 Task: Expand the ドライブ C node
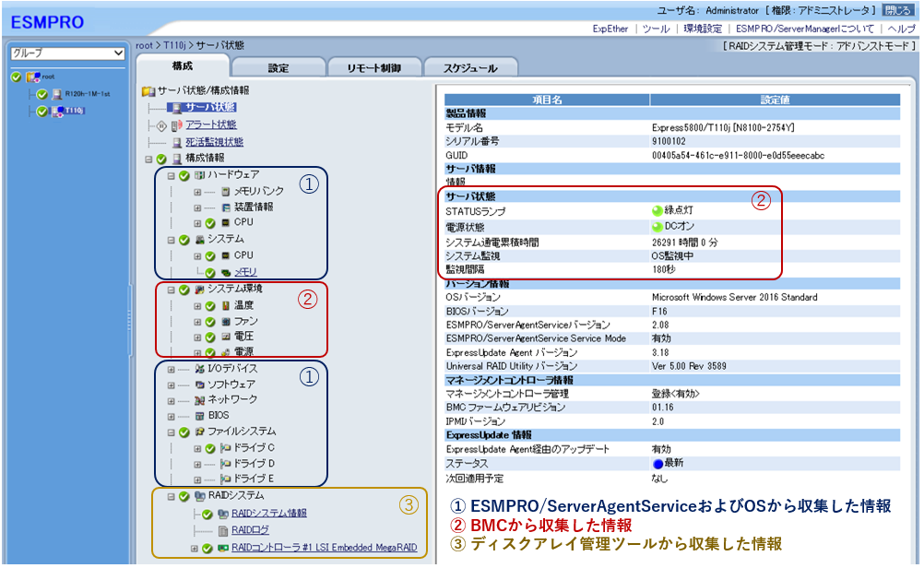pyautogui.click(x=197, y=449)
